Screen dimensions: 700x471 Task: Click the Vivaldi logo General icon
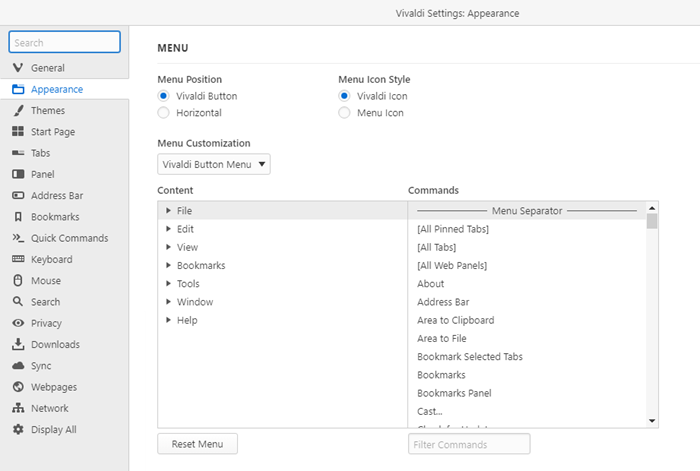point(18,68)
